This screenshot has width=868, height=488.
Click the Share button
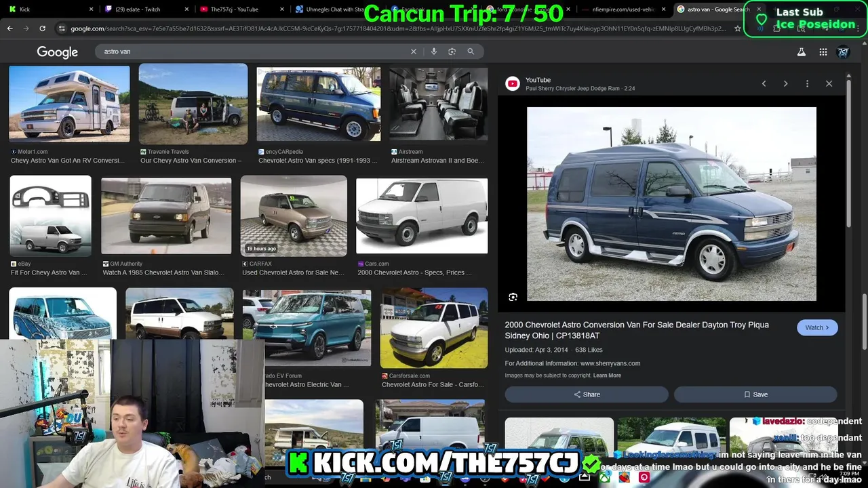[x=587, y=394]
